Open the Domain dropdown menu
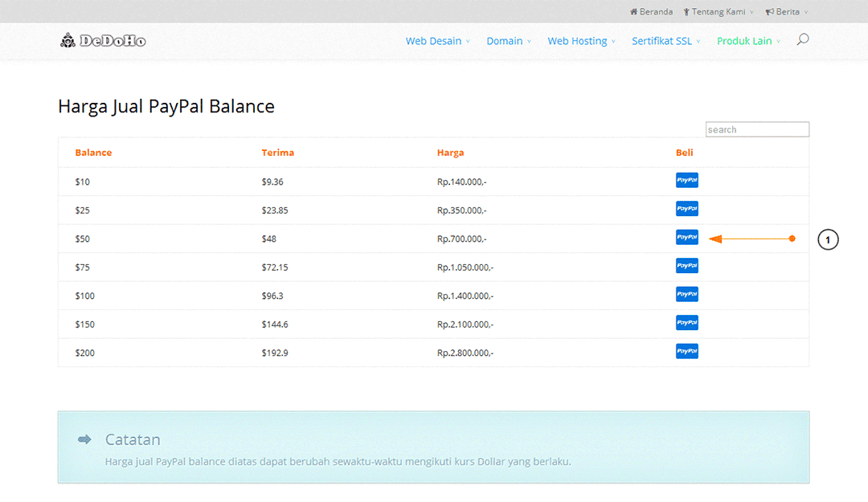This screenshot has width=868, height=502. (508, 41)
